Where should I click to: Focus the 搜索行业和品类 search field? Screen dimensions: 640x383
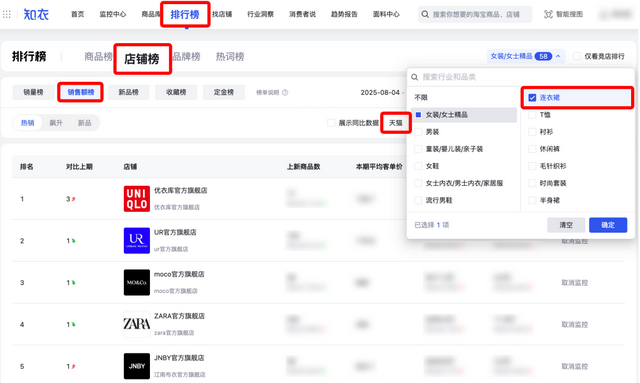520,77
